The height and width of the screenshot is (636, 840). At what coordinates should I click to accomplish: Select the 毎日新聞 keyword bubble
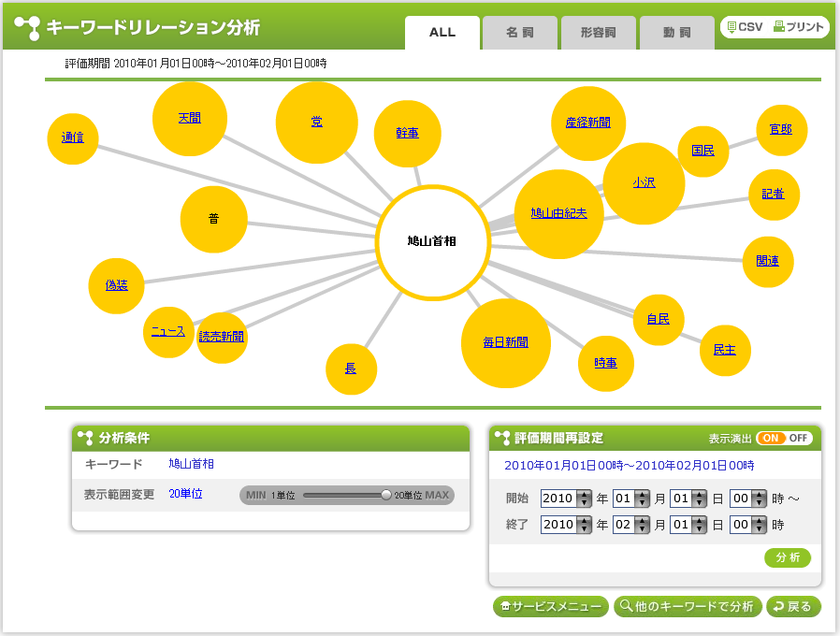click(x=505, y=343)
